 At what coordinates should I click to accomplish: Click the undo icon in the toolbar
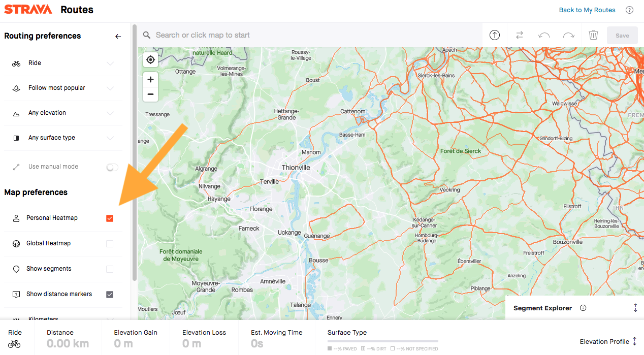(x=543, y=35)
